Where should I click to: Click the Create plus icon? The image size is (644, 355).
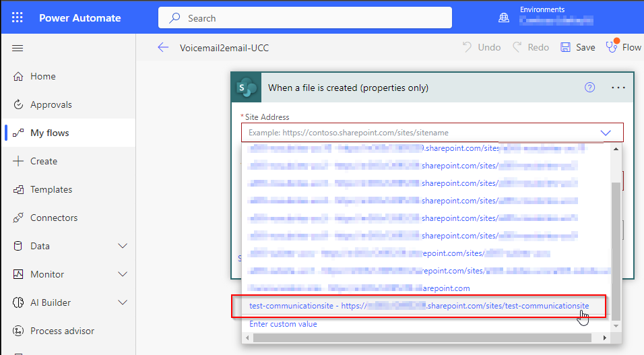tap(18, 161)
